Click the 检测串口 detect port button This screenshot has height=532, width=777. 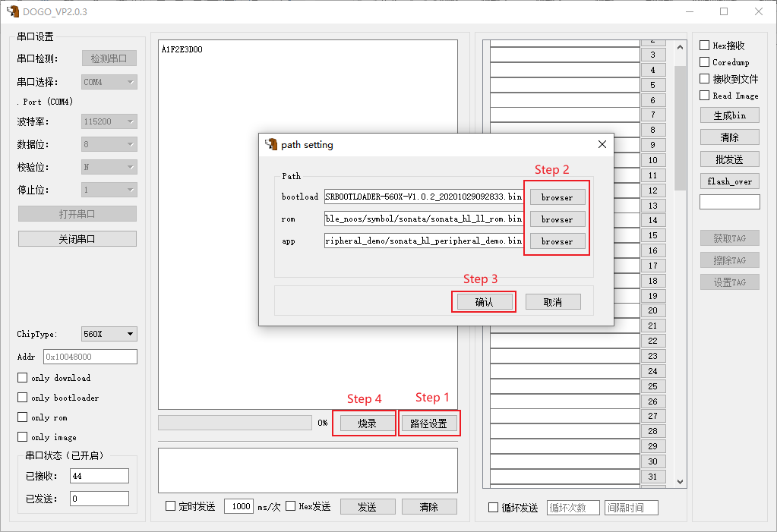[109, 58]
